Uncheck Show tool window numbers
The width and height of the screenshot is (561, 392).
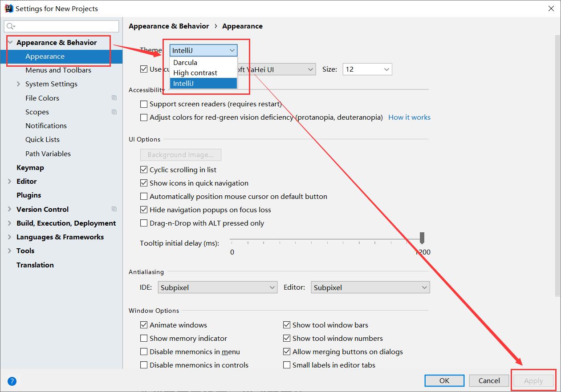(287, 338)
